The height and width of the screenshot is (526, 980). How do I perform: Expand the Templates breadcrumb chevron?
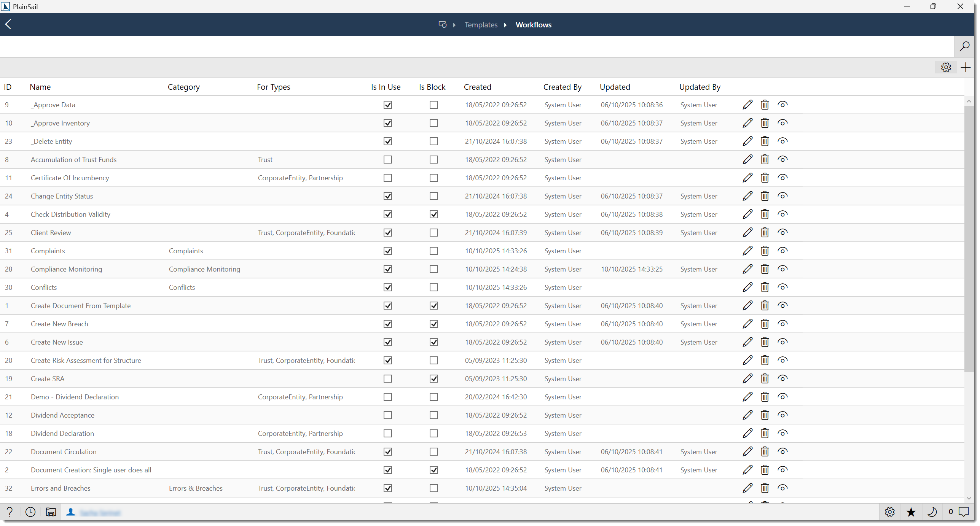tap(505, 25)
